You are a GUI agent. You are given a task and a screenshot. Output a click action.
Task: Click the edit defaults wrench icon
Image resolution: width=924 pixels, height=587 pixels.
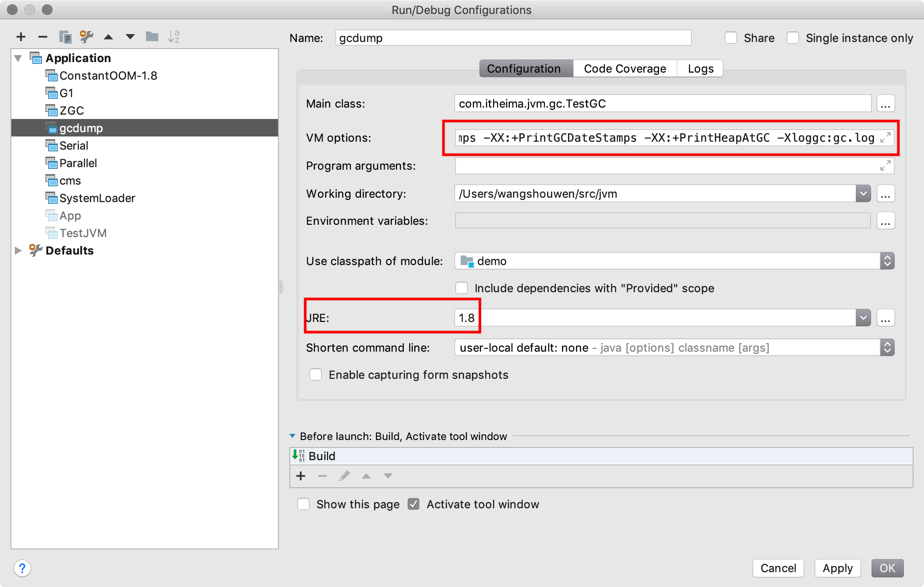[87, 37]
